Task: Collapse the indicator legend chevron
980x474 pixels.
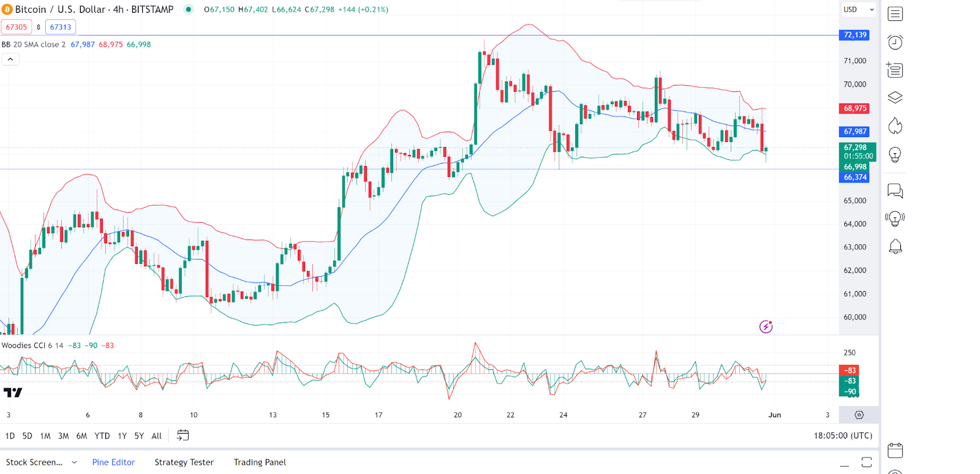Action: click(10, 59)
